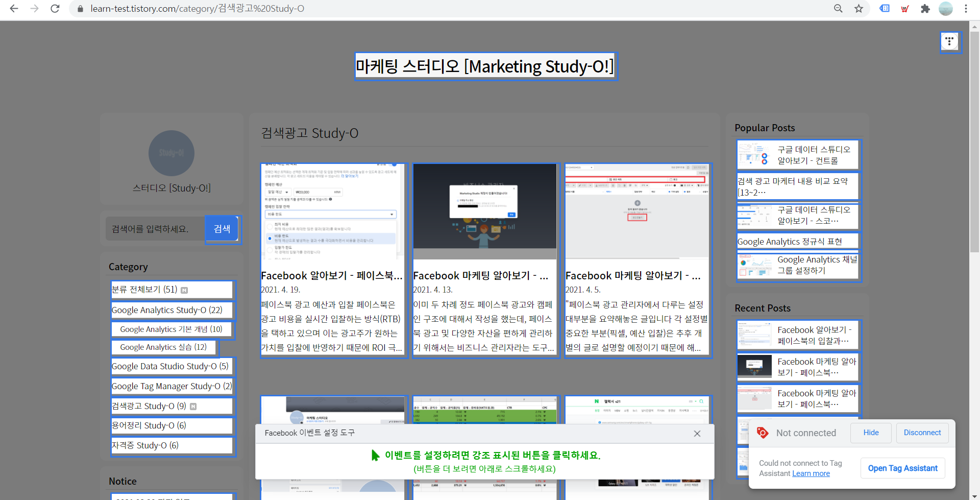Open recent post Facebook 알아보기 - 페이스북의 입찰과

pyautogui.click(x=815, y=335)
